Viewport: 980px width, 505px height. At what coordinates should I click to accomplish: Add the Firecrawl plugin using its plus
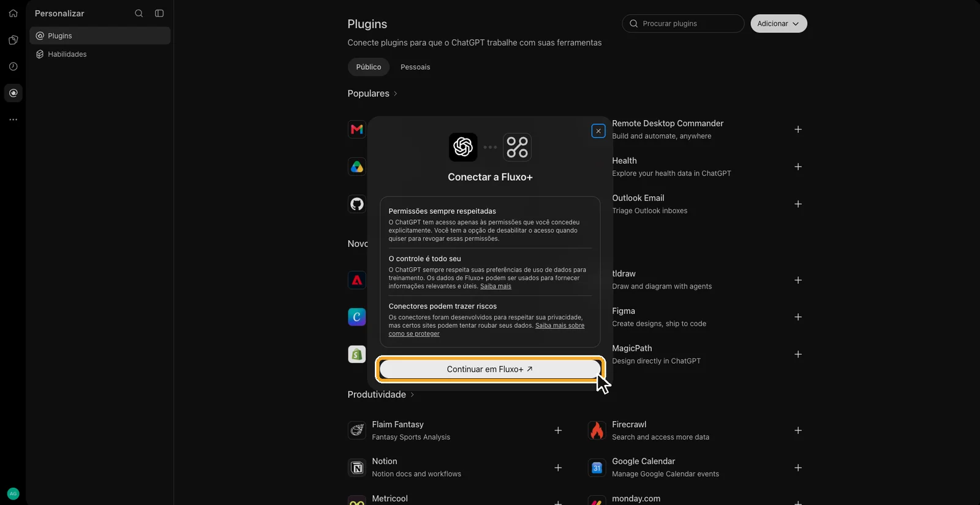[798, 430]
